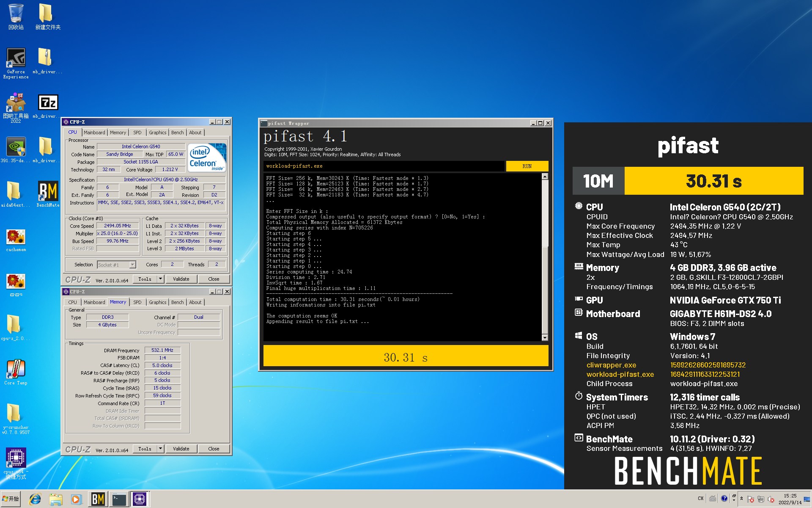Open the Socket #1 selection dropdown
This screenshot has height=508, width=812.
(132, 265)
